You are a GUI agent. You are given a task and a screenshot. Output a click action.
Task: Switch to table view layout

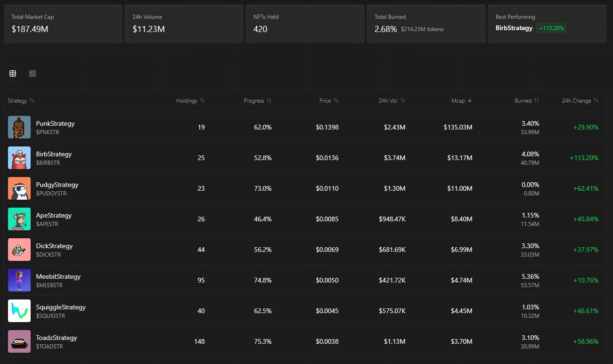tap(13, 73)
